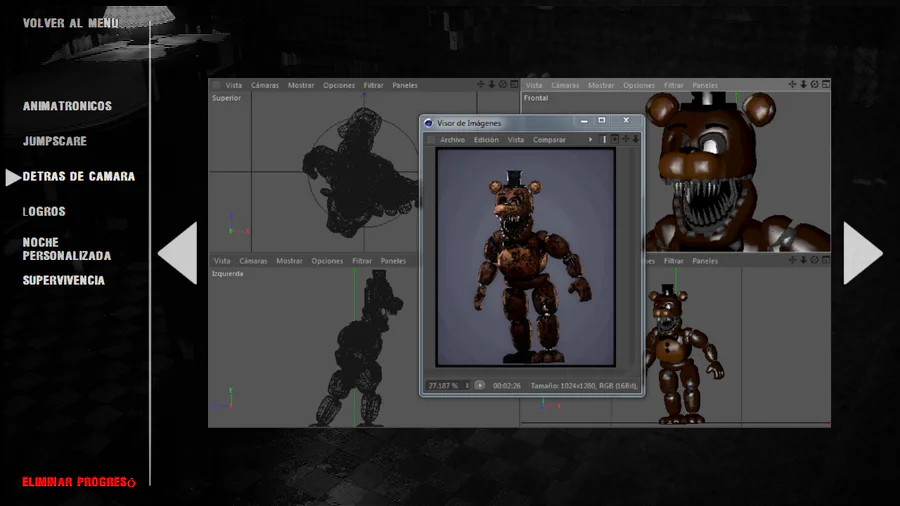Click the zoom camera icon in bottom-right viewport
The height and width of the screenshot is (506, 900).
tap(803, 260)
